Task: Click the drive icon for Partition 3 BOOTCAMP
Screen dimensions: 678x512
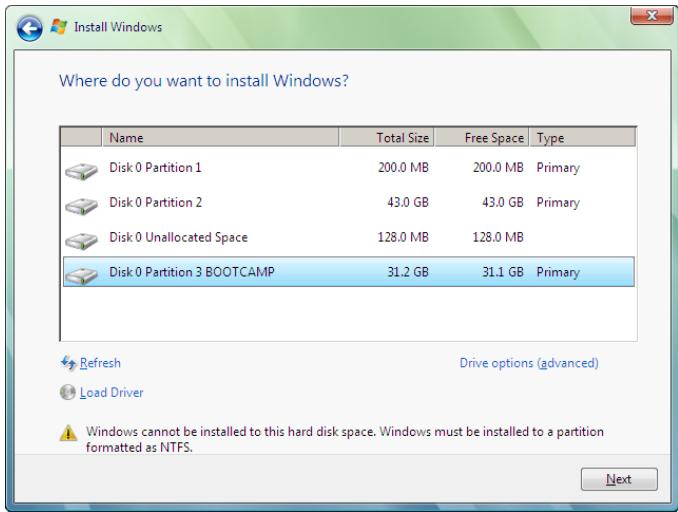Action: tap(81, 276)
